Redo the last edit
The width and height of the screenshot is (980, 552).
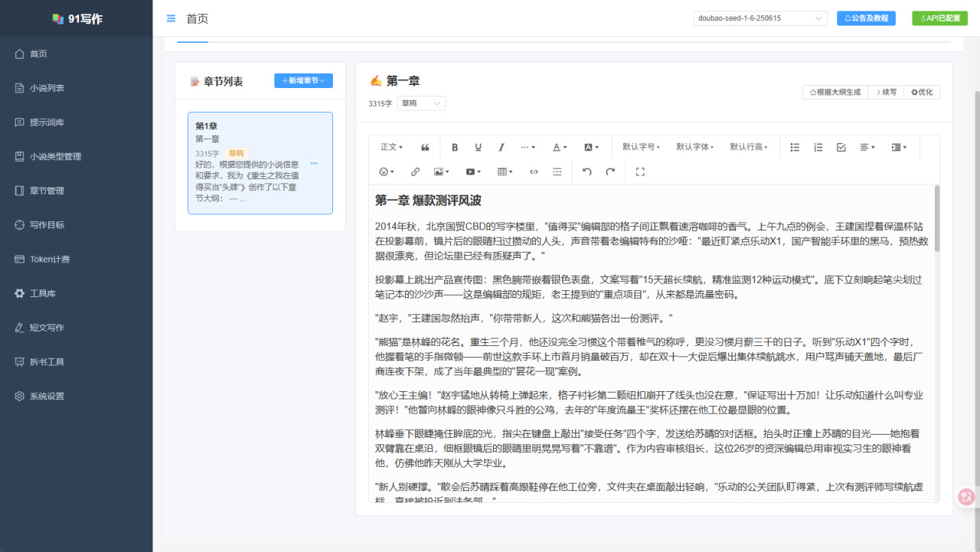point(610,171)
